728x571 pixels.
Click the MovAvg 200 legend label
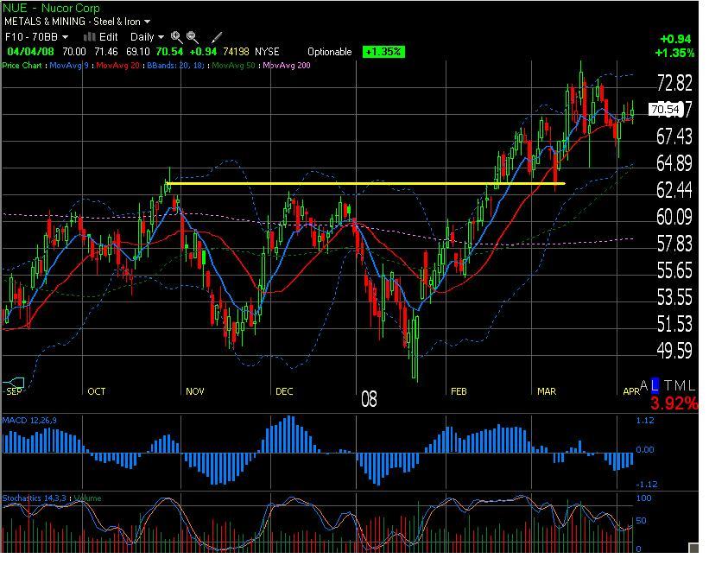click(x=287, y=66)
